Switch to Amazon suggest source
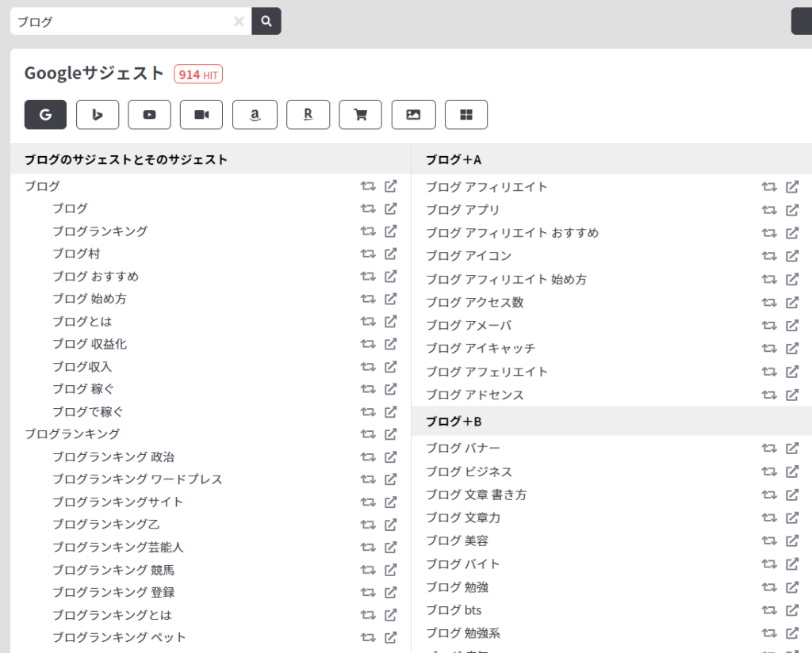812x653 pixels. point(255,114)
